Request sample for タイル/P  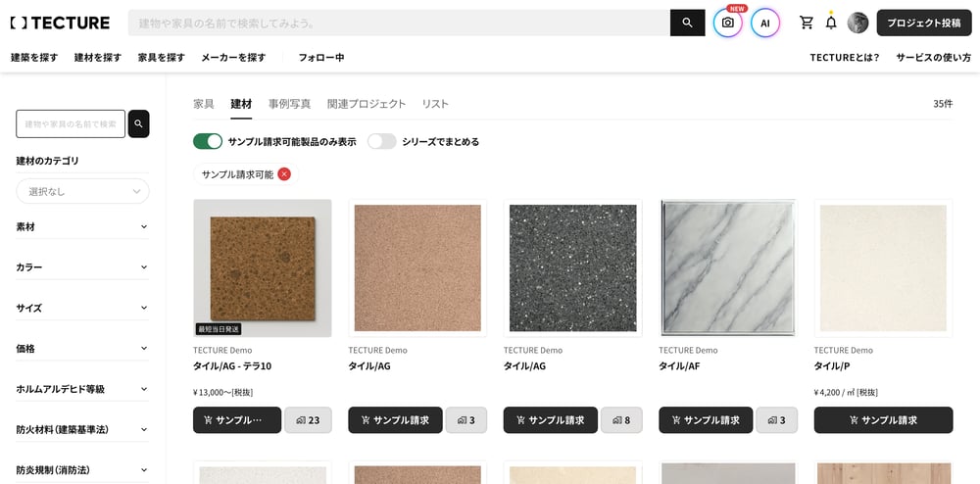pos(883,420)
